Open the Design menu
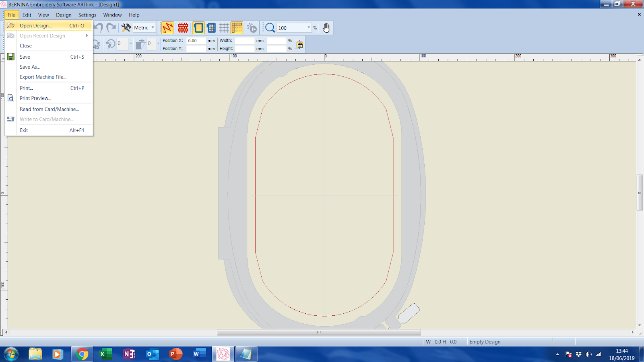The width and height of the screenshot is (644, 362). (64, 15)
